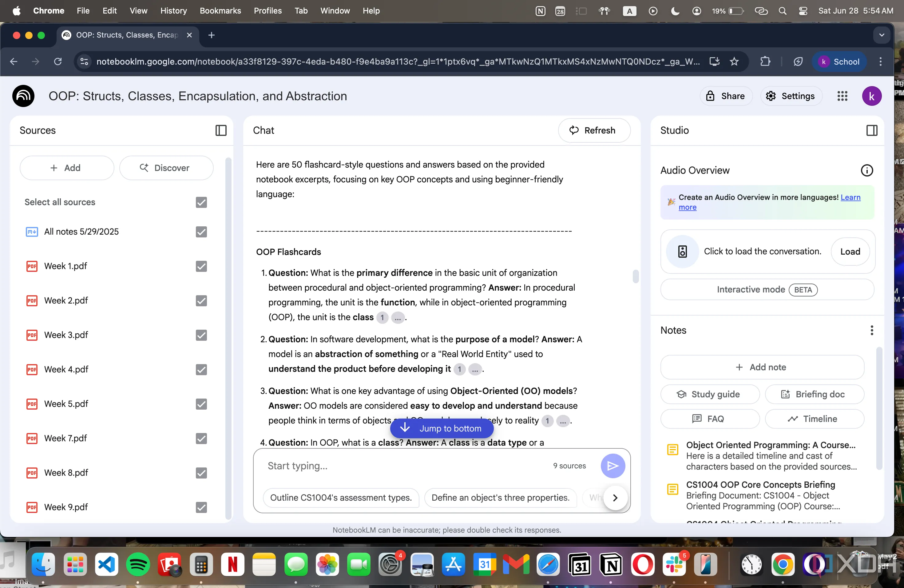This screenshot has height=588, width=904.
Task: Click the Jump to bottom button
Action: click(x=442, y=428)
